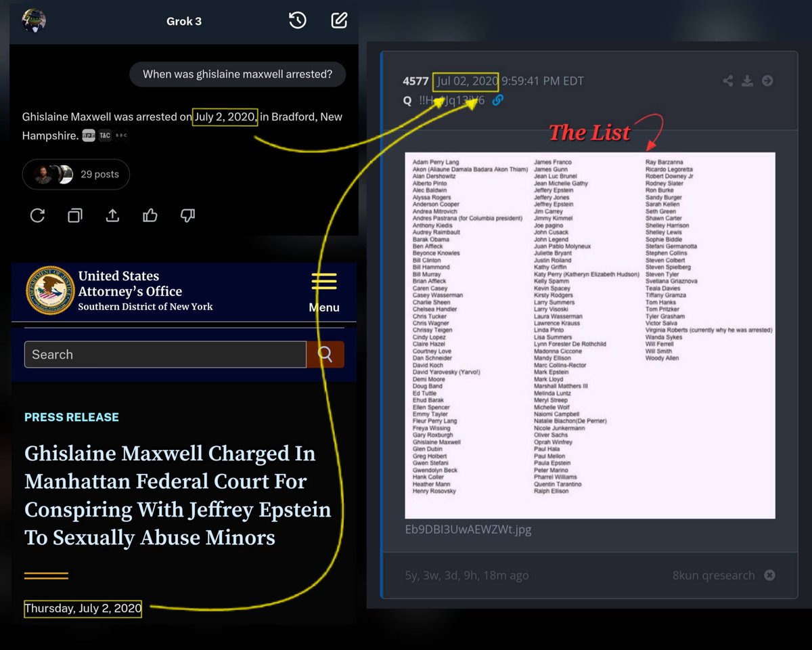Open the Department of Justice seal logo

coord(49,290)
